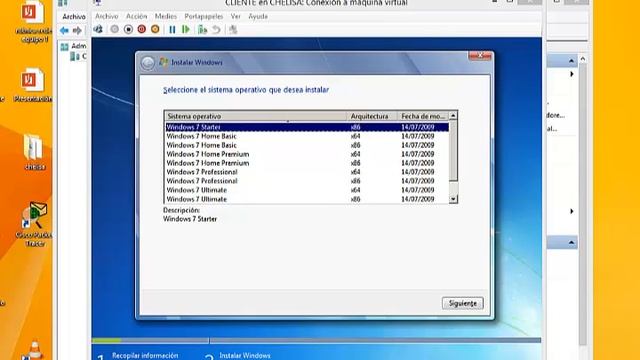Pause the virtual machine

(x=172, y=29)
